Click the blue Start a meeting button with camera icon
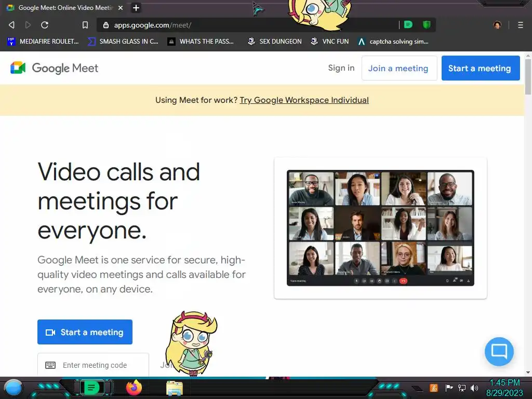The height and width of the screenshot is (399, 532). tap(85, 332)
